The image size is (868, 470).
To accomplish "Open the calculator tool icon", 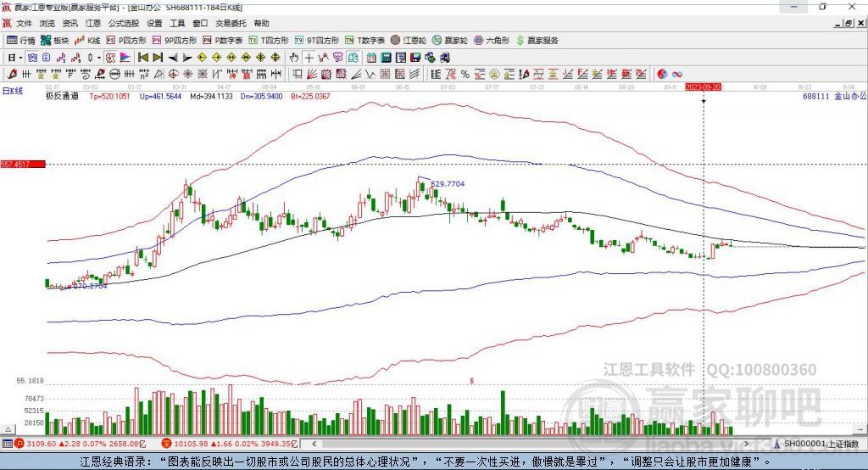I will pyautogui.click(x=387, y=58).
